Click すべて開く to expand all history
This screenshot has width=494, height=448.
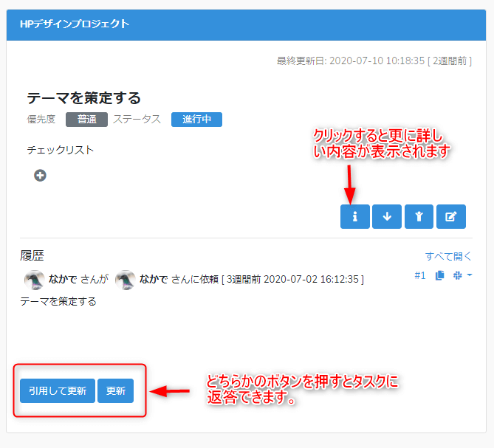pos(448,256)
